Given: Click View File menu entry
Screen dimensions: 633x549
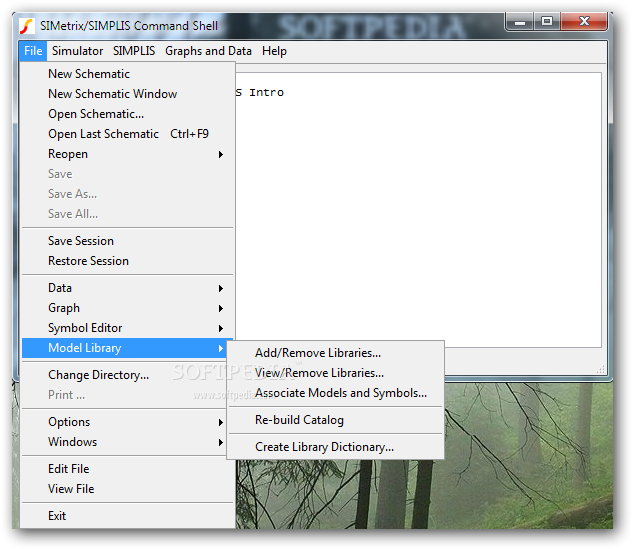Looking at the screenshot, I should (128, 489).
